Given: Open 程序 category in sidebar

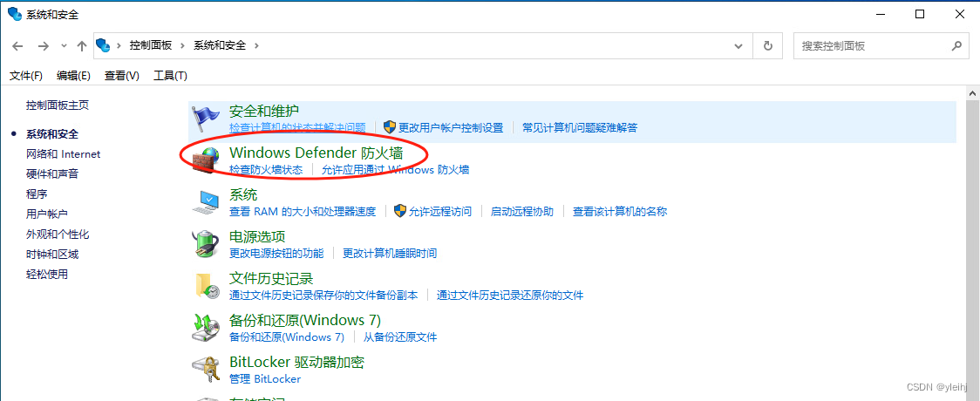Looking at the screenshot, I should pos(37,194).
